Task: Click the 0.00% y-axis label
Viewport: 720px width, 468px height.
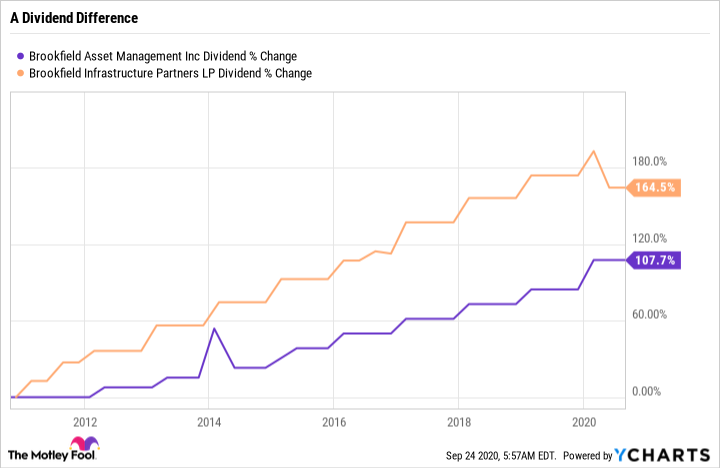Action: tap(653, 391)
